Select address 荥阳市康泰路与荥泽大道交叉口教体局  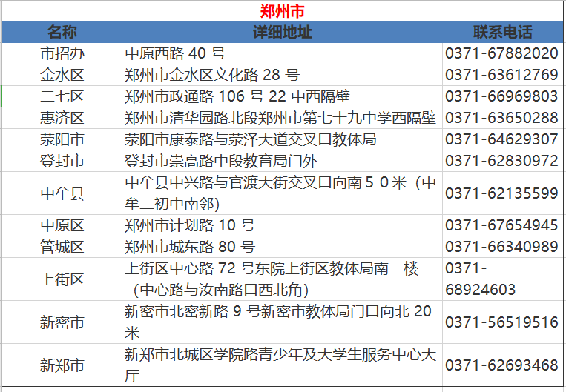coord(283,139)
